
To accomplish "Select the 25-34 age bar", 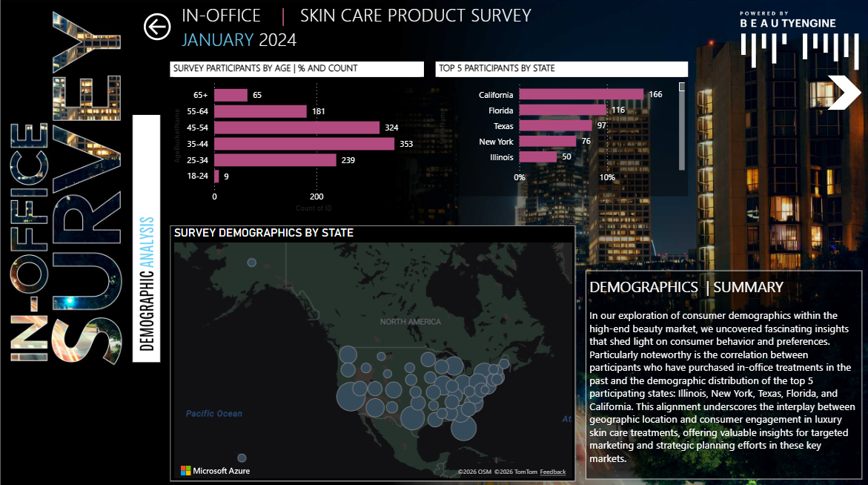I will (275, 159).
